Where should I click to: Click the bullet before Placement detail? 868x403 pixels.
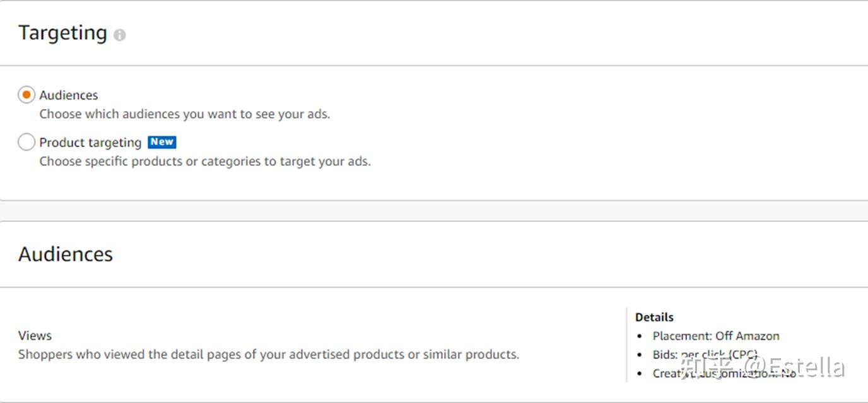coord(640,337)
